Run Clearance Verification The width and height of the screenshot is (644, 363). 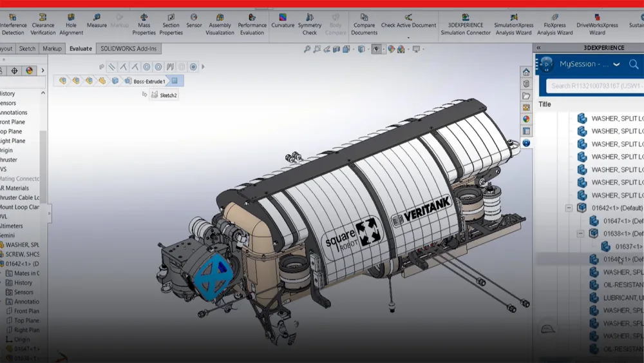click(x=43, y=25)
